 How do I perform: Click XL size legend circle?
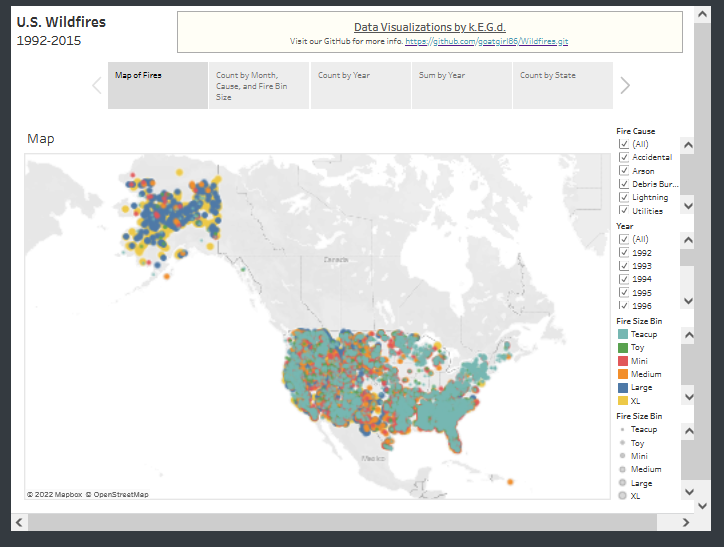click(622, 496)
